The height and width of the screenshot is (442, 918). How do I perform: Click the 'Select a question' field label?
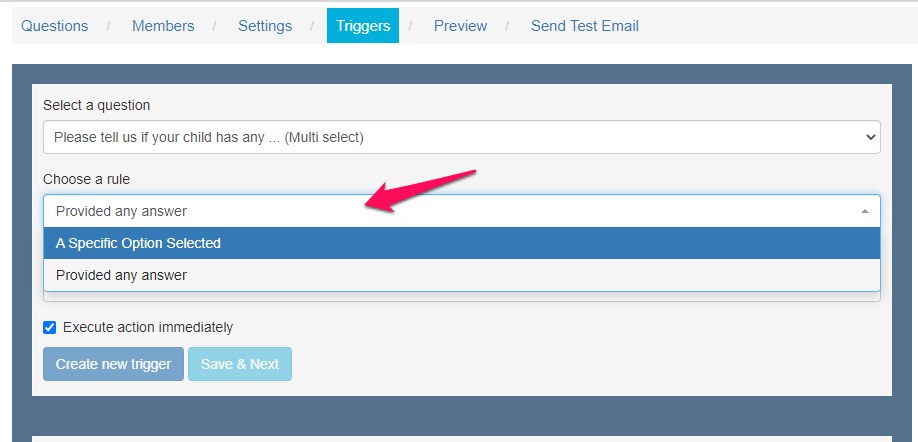97,105
